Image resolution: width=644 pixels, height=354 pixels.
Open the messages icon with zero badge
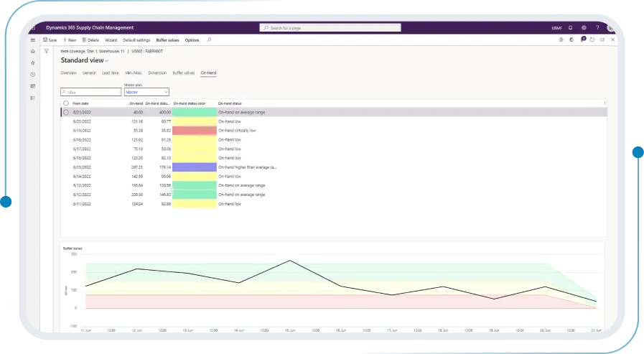(583, 39)
